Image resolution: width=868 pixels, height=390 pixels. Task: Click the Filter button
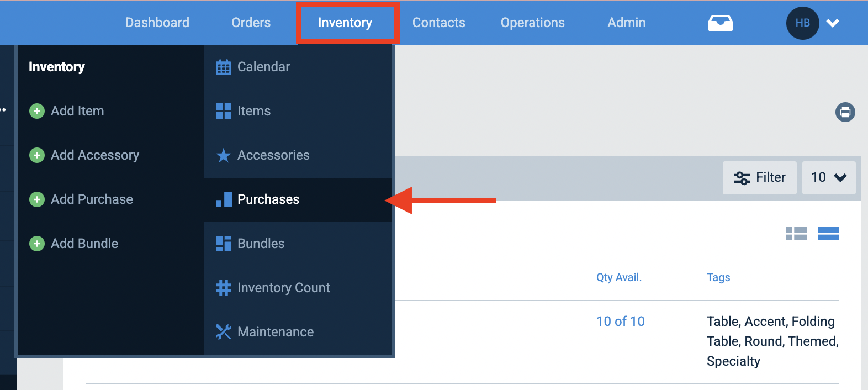pos(760,177)
